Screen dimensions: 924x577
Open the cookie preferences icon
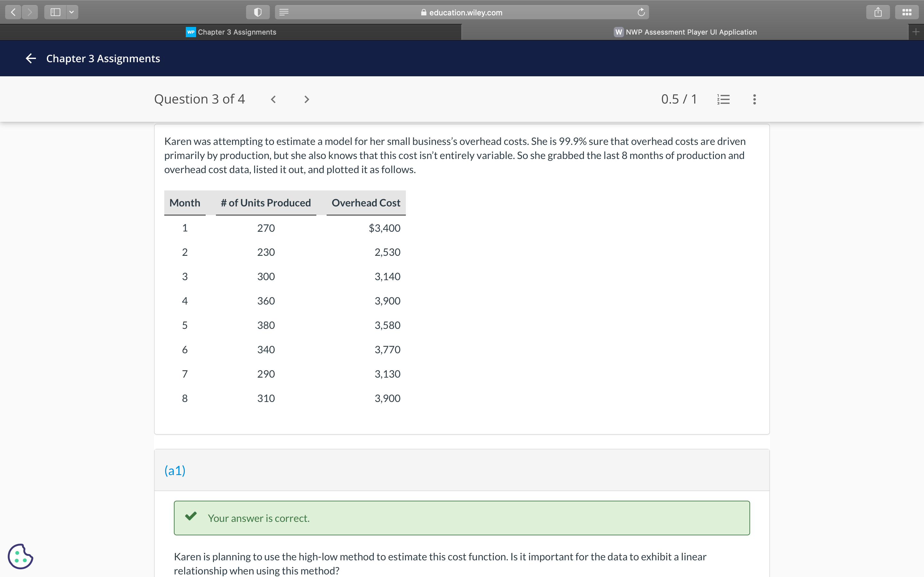[20, 556]
